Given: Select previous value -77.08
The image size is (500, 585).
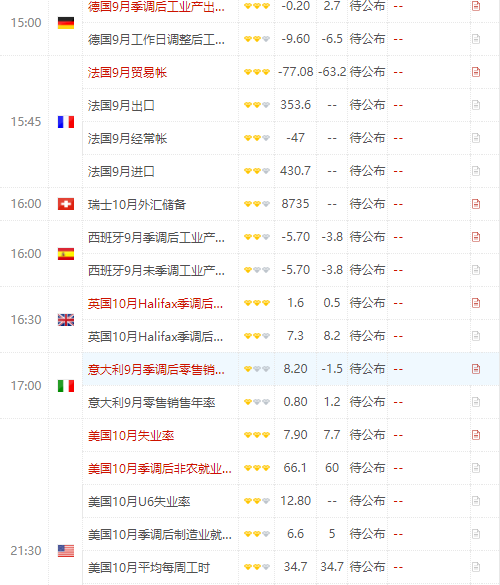Looking at the screenshot, I should [x=296, y=72].
